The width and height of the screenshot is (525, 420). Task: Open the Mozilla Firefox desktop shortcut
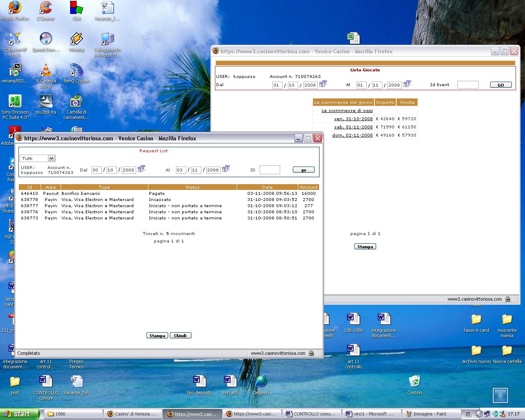click(x=15, y=11)
